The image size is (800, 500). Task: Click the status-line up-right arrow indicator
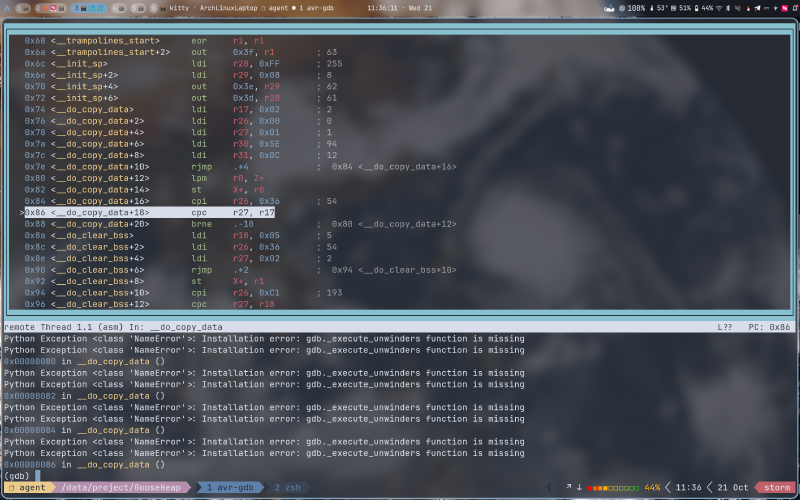click(x=568, y=487)
